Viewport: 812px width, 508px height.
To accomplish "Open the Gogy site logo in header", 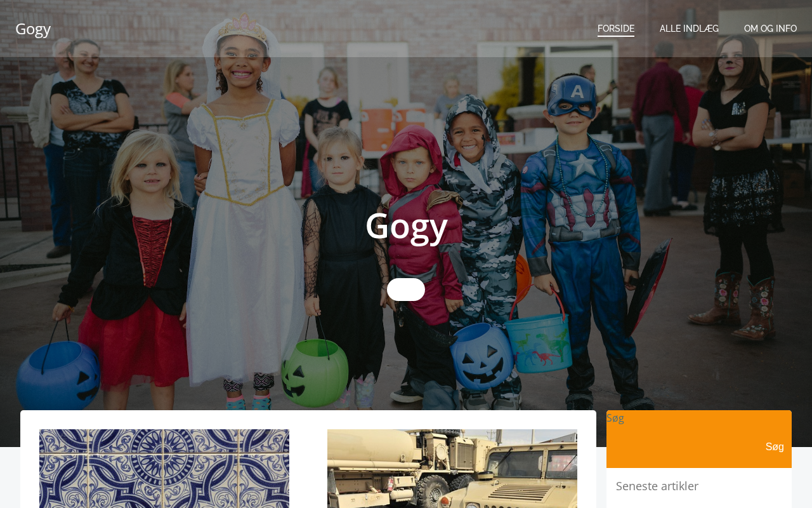I will (x=33, y=29).
